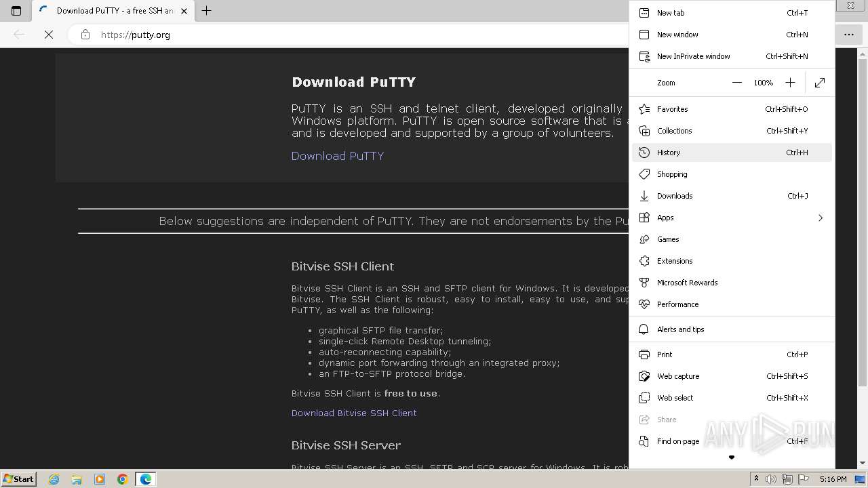The width and height of the screenshot is (868, 488).
Task: Click the Downloads arrow icon
Action: tap(644, 196)
